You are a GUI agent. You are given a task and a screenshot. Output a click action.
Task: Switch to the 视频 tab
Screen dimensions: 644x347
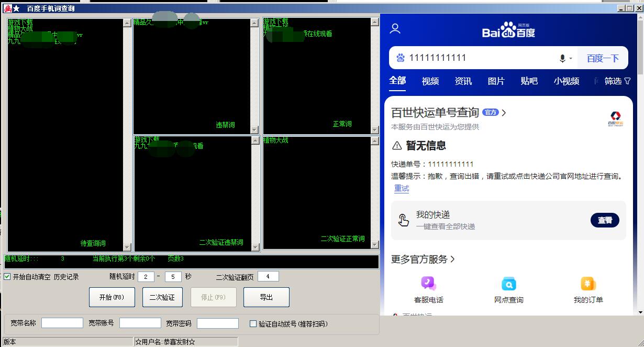point(430,81)
